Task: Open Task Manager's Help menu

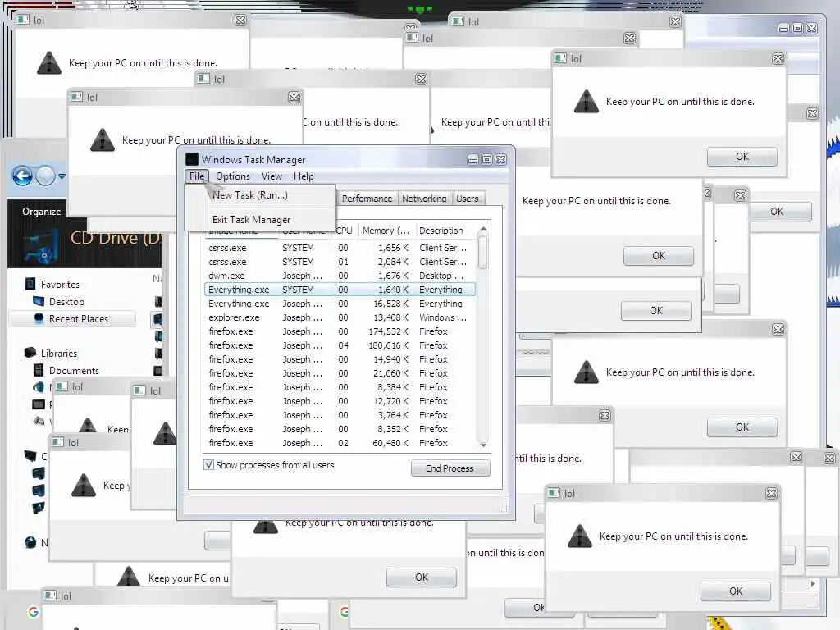Action: 304,176
